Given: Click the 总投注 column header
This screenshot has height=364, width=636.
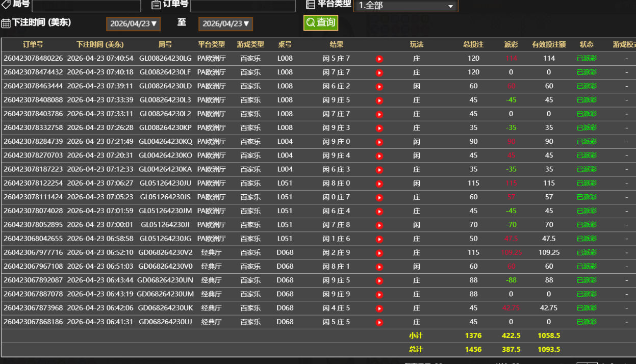Looking at the screenshot, I should click(473, 44).
